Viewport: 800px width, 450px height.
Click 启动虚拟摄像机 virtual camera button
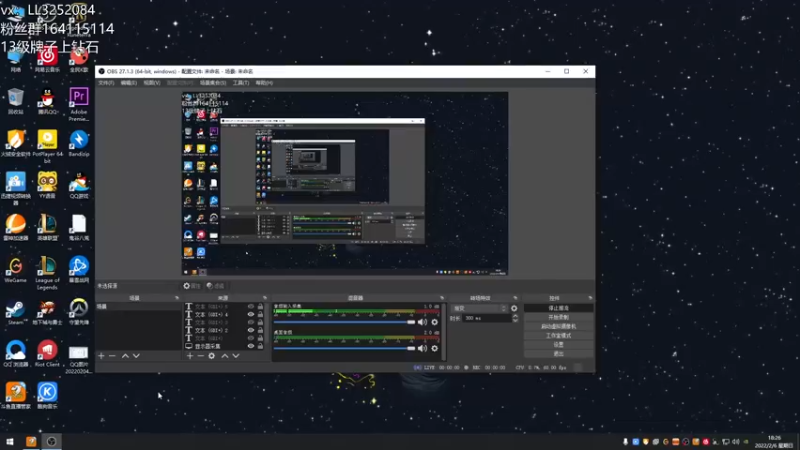558,327
